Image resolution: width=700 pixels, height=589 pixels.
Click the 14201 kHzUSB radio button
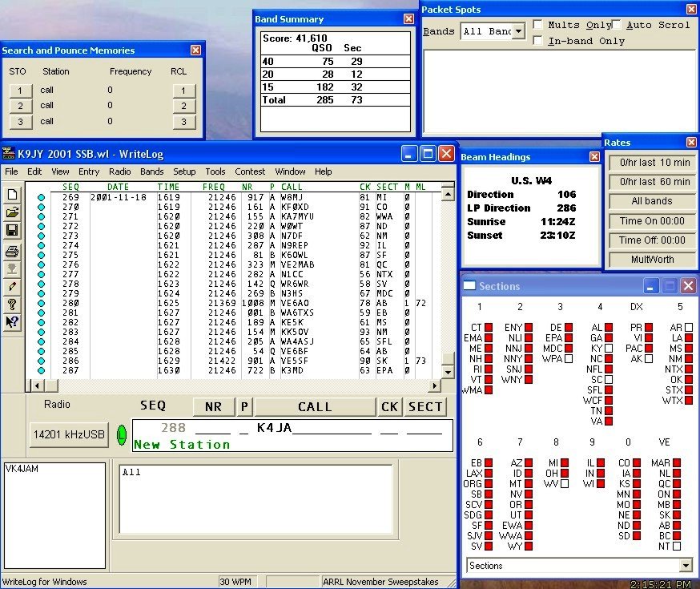coord(70,434)
